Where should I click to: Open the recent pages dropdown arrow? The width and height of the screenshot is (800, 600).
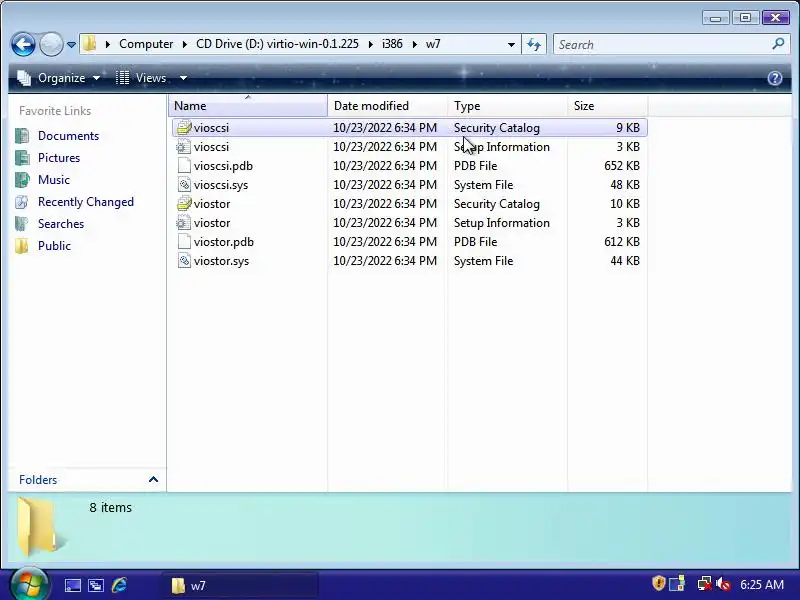pyautogui.click(x=71, y=45)
